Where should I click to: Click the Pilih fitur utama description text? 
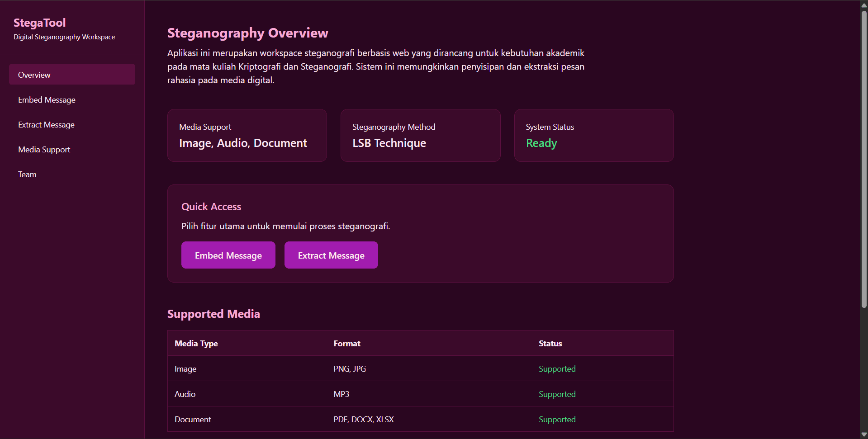click(x=285, y=226)
